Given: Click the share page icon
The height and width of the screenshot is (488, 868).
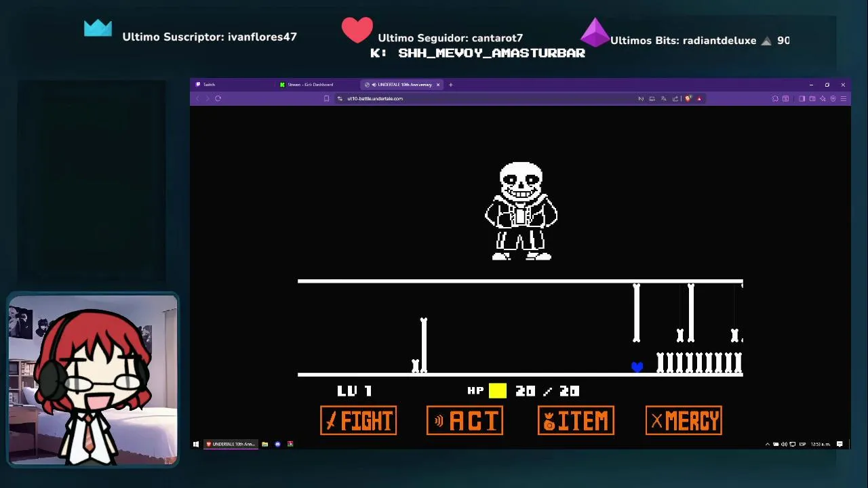Looking at the screenshot, I should pos(675,98).
